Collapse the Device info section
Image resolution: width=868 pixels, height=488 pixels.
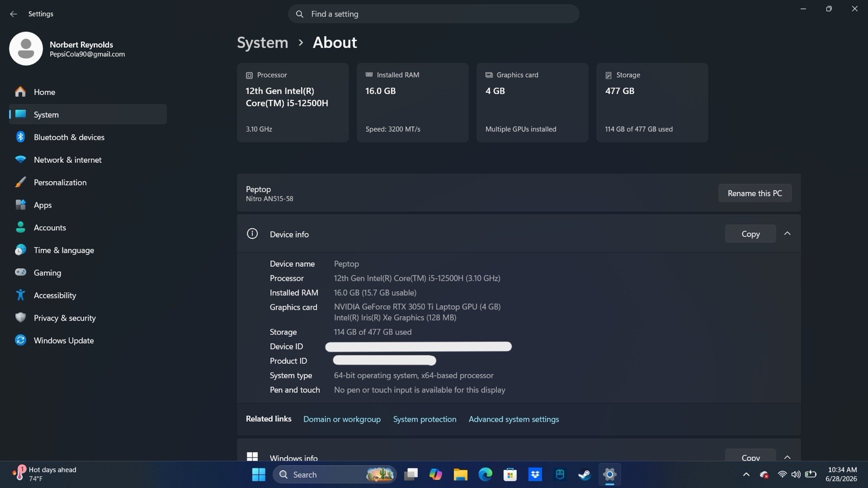[787, 234]
